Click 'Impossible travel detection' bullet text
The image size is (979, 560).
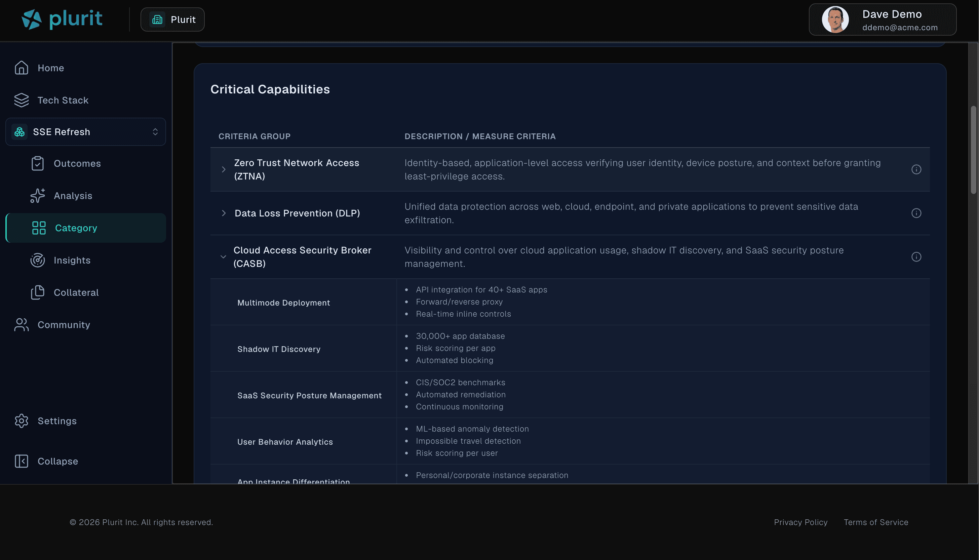coord(468,441)
